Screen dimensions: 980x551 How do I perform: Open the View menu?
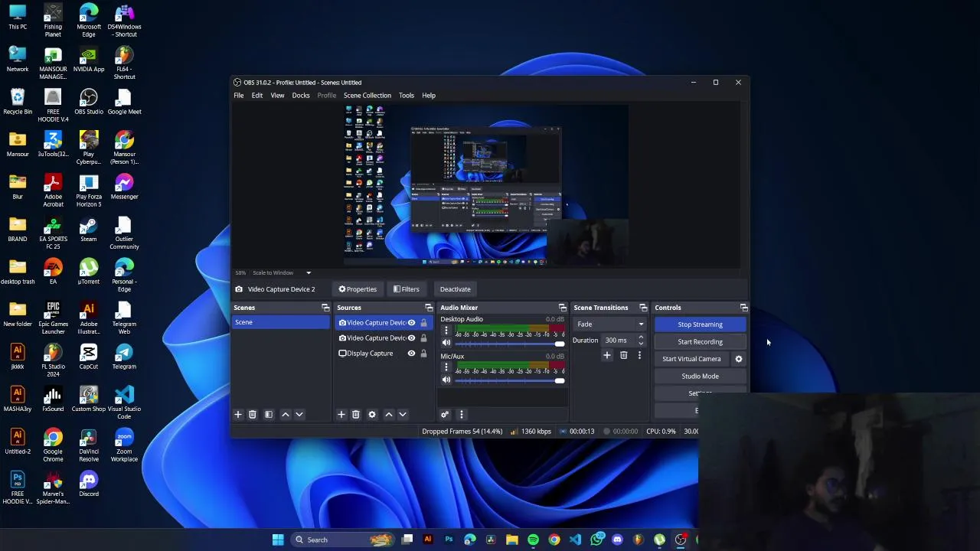tap(277, 96)
